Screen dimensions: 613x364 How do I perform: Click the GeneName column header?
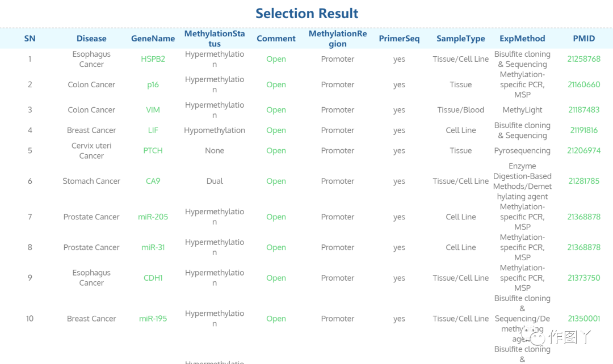pos(153,39)
